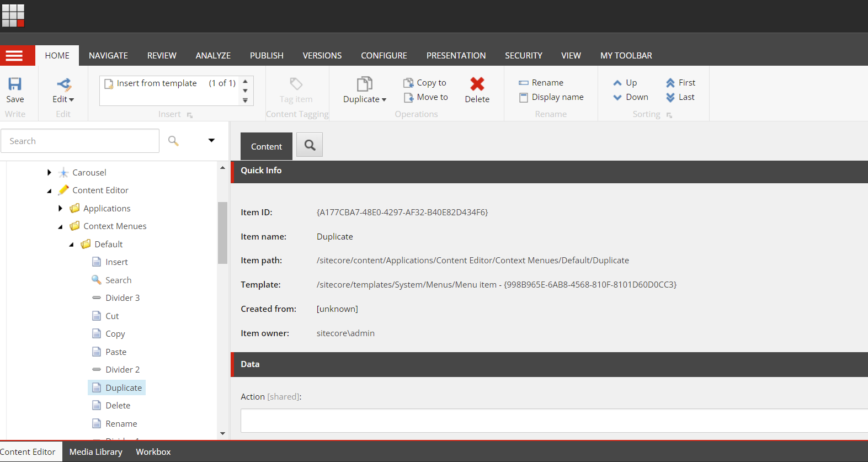Open the search tab magnifier button
Screen dimensions: 868x462
click(x=310, y=145)
